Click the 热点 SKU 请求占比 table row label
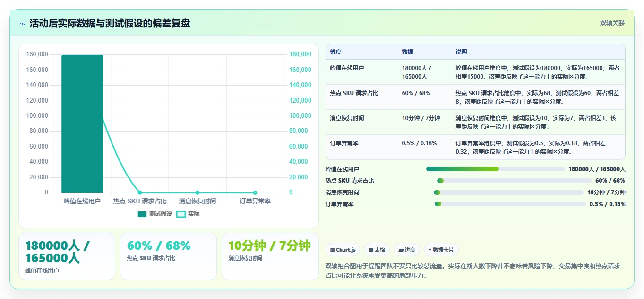The width and height of the screenshot is (644, 299). pyautogui.click(x=354, y=93)
